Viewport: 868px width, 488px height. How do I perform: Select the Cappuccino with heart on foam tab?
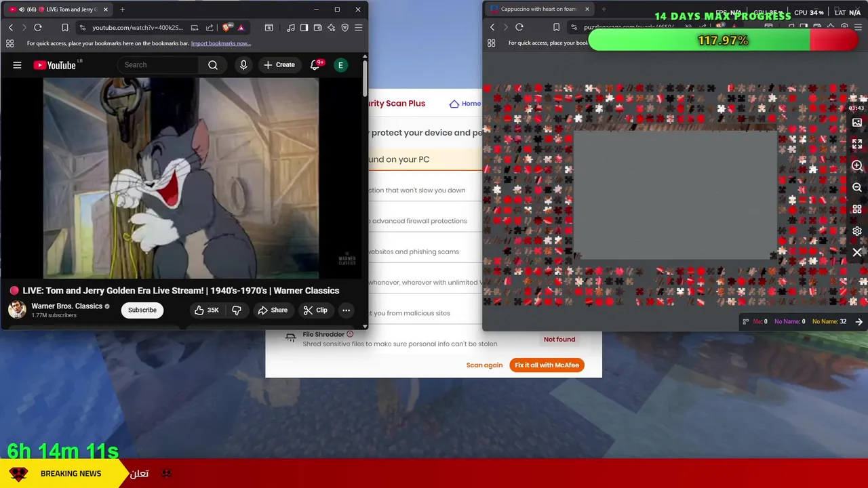(539, 9)
